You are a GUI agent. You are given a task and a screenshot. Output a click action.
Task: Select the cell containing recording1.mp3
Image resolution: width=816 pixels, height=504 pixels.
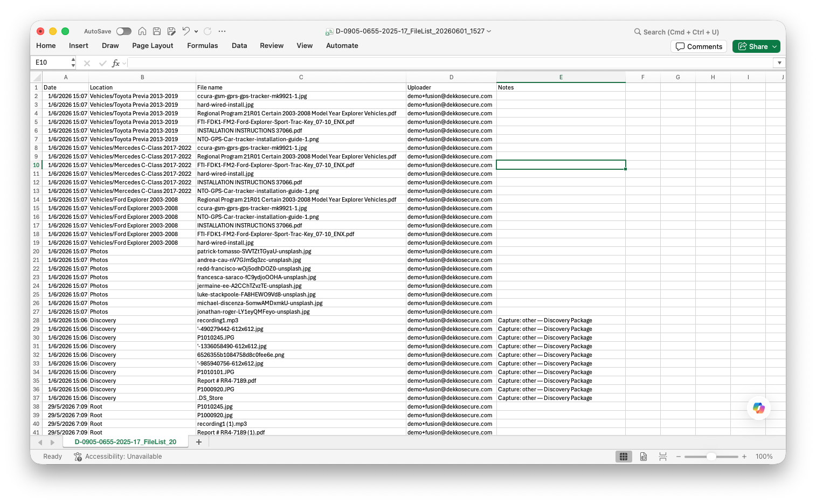(x=301, y=320)
